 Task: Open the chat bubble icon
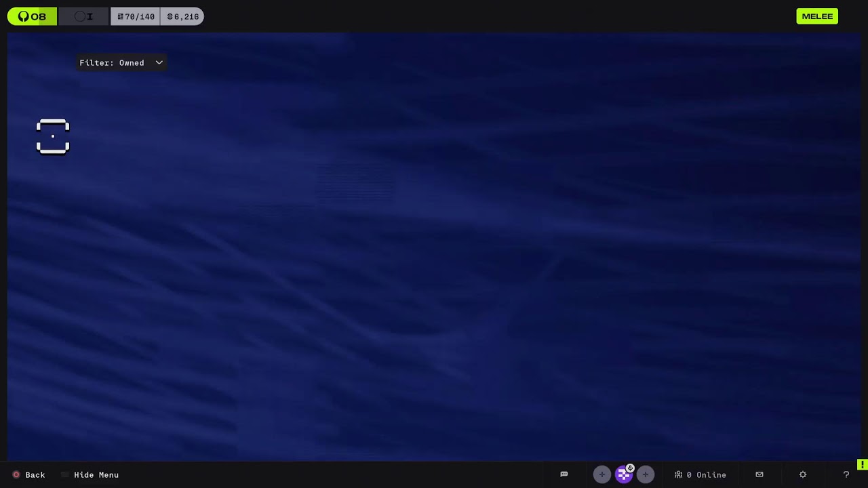click(564, 474)
